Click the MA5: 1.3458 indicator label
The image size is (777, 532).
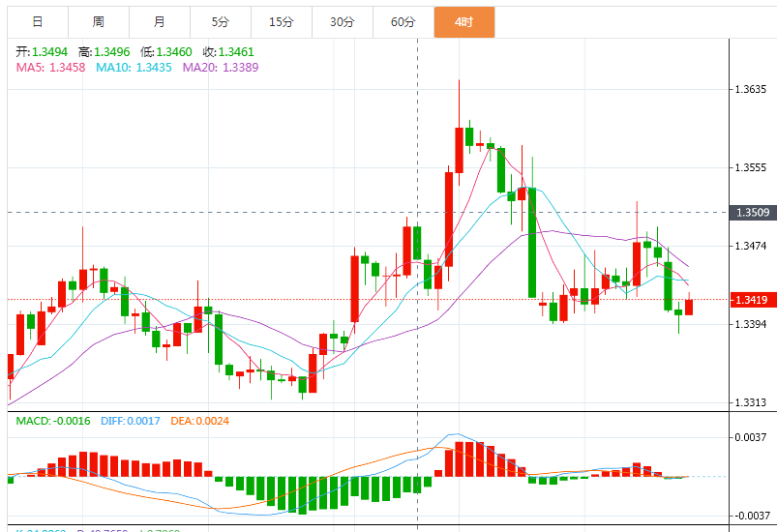(50, 68)
